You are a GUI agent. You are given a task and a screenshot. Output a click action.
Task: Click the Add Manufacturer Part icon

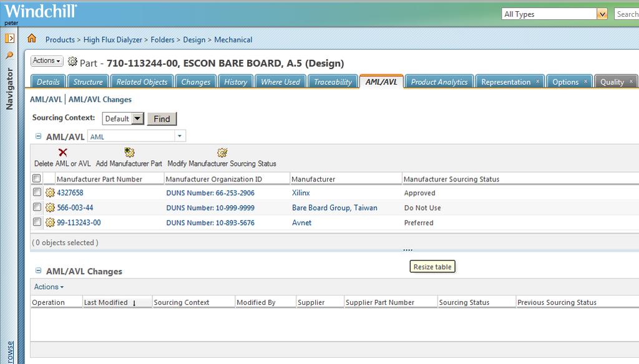pyautogui.click(x=129, y=152)
